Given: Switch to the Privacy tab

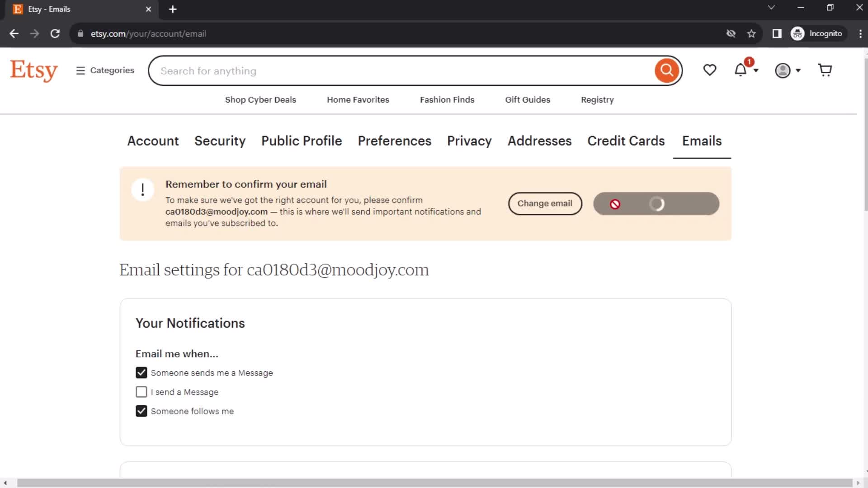Looking at the screenshot, I should coord(469,141).
